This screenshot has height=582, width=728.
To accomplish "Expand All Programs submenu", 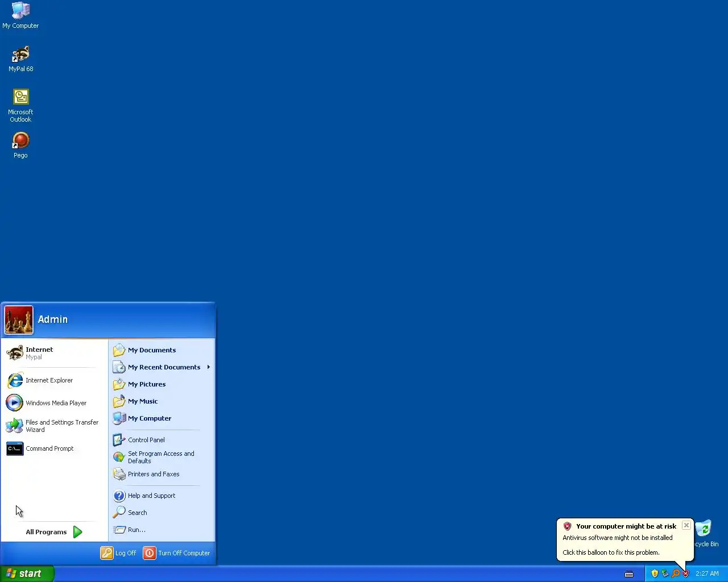I will pyautogui.click(x=55, y=532).
